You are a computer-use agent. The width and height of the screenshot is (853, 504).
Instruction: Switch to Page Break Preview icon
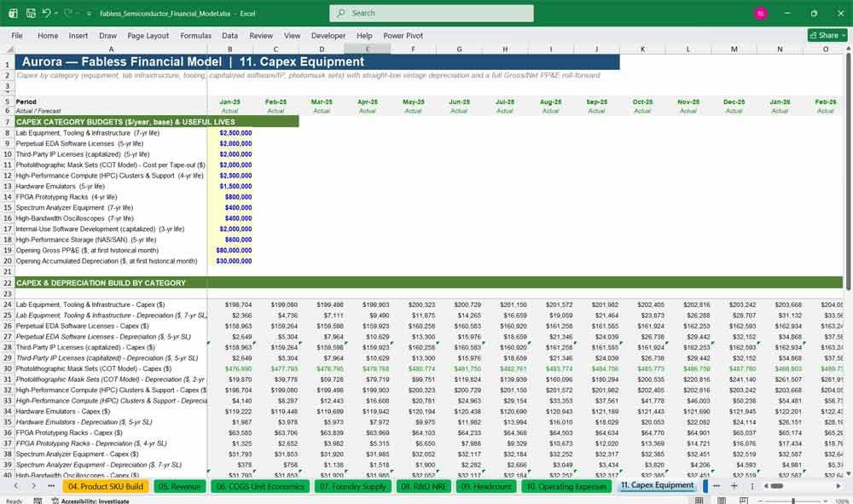point(744,501)
